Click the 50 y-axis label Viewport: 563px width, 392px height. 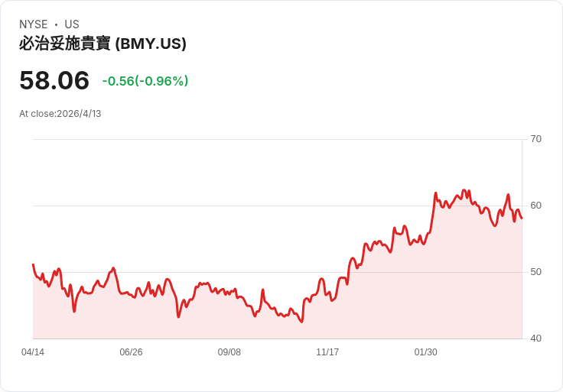[535, 272]
